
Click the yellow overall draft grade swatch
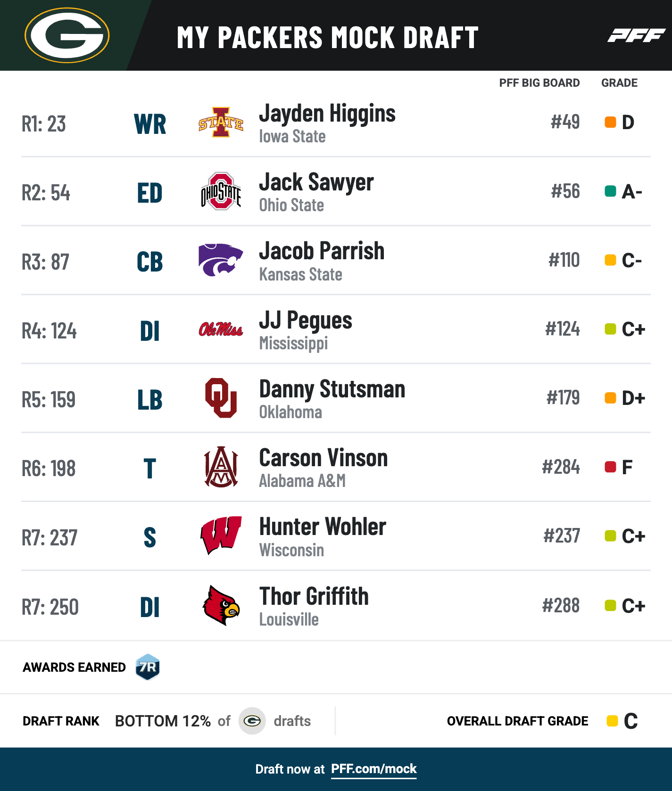(x=612, y=721)
